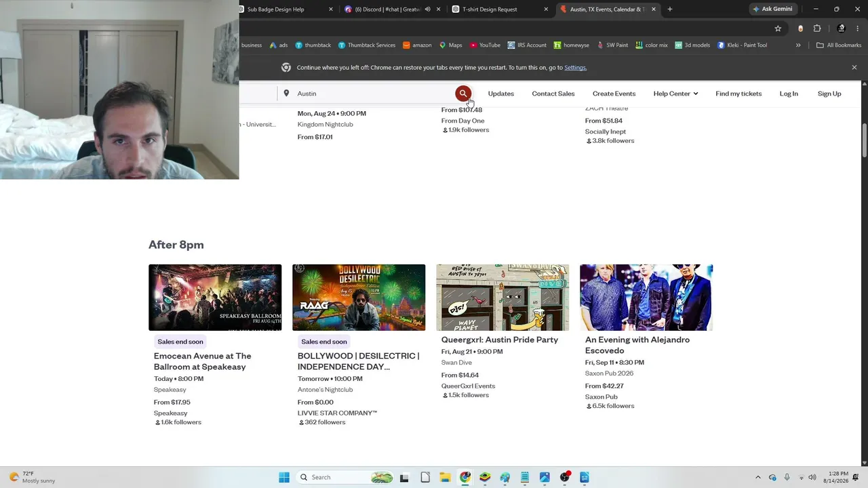This screenshot has height=488, width=868.
Task: Open the Emocean Avenue event thumbnail
Action: [x=215, y=298]
